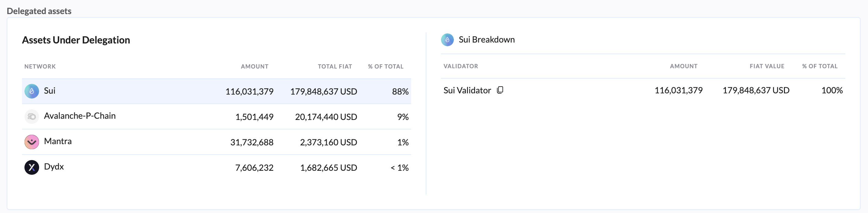Sort validators by Fiat Value column
The image size is (868, 213).
[x=767, y=66]
